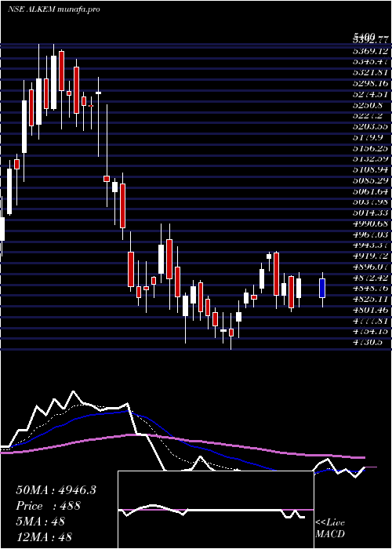Click the Price : 488 readout
The image size is (392, 549).
coord(49,506)
